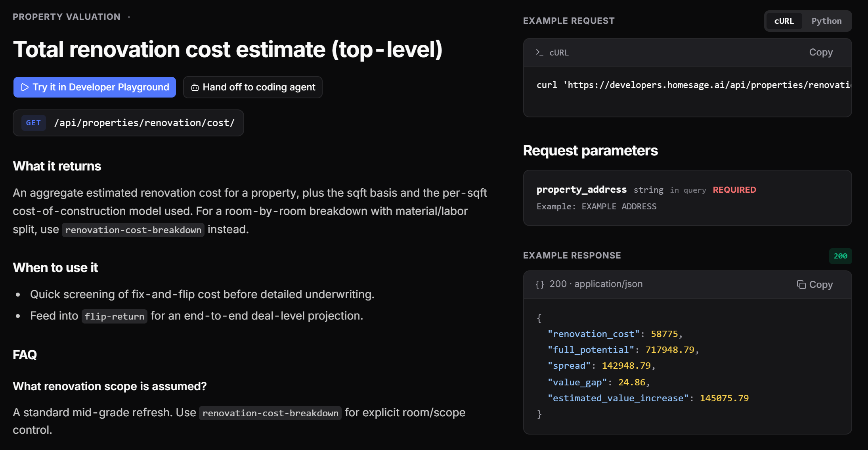This screenshot has height=450, width=868.
Task: Click the question What renovation scope is assumed?
Action: click(110, 386)
